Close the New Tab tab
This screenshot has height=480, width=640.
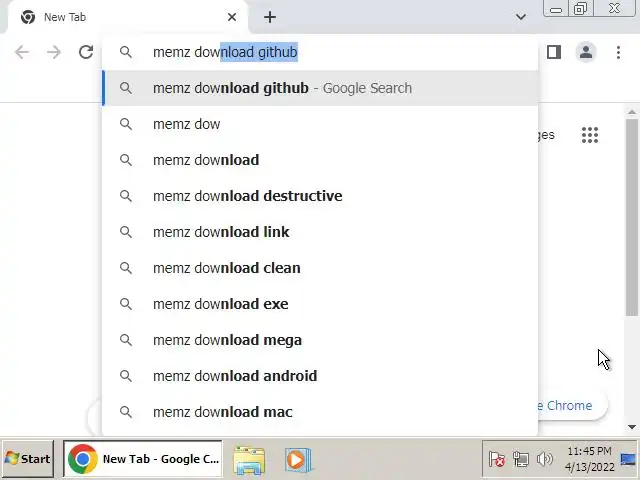(232, 17)
